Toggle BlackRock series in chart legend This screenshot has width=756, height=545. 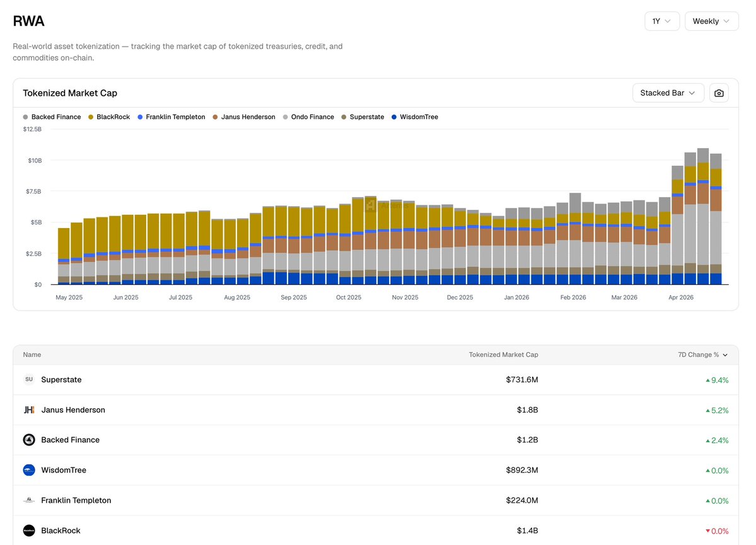tap(109, 117)
